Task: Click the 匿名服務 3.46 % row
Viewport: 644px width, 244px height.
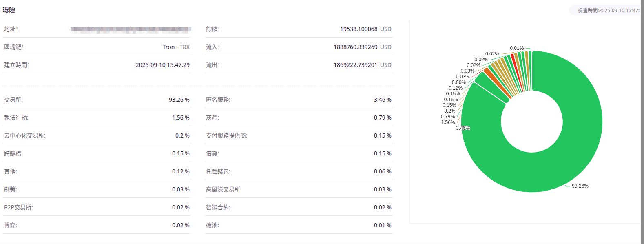Action: 299,100
